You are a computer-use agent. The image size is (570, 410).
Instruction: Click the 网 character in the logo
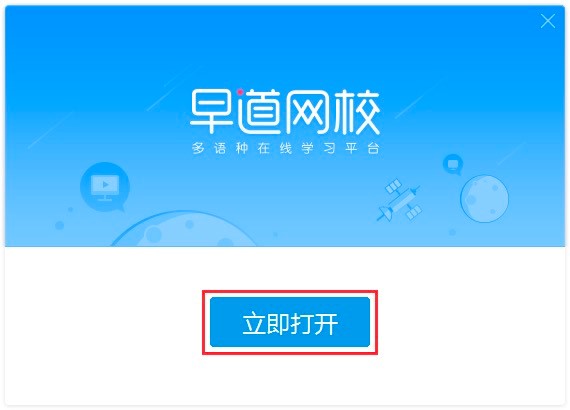point(308,112)
